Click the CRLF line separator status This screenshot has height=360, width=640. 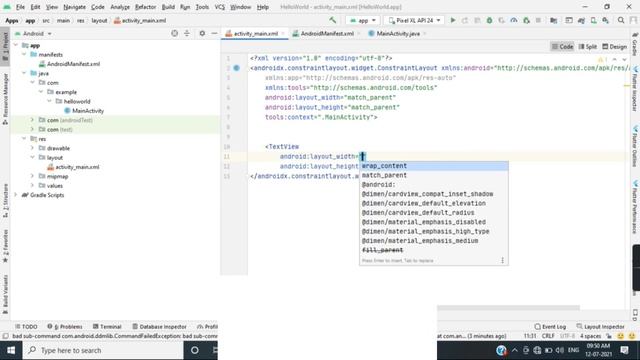548,336
